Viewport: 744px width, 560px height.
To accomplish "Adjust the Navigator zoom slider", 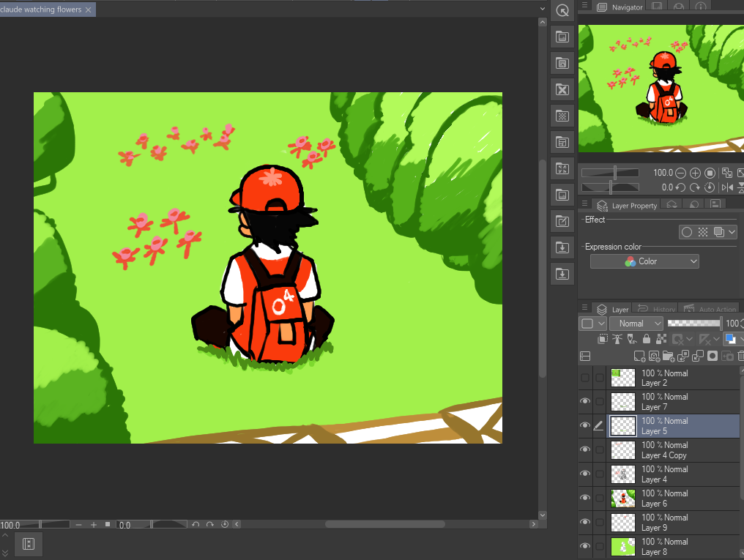I will [610, 173].
